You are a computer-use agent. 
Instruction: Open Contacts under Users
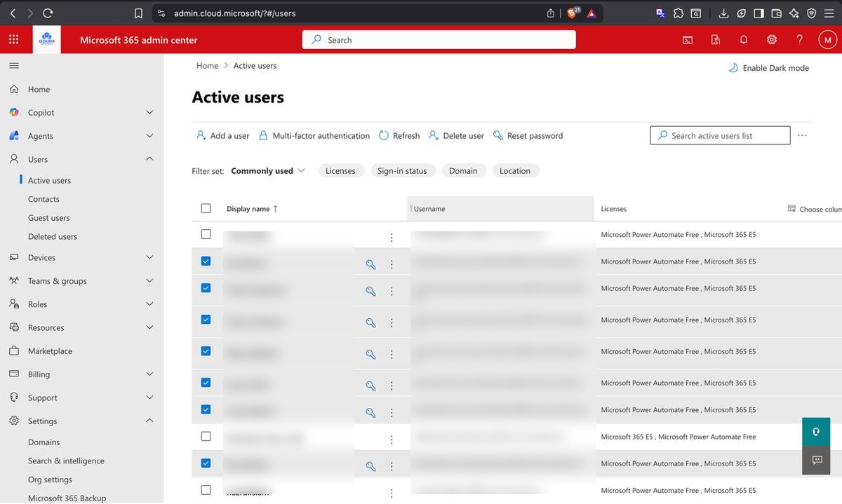(44, 199)
